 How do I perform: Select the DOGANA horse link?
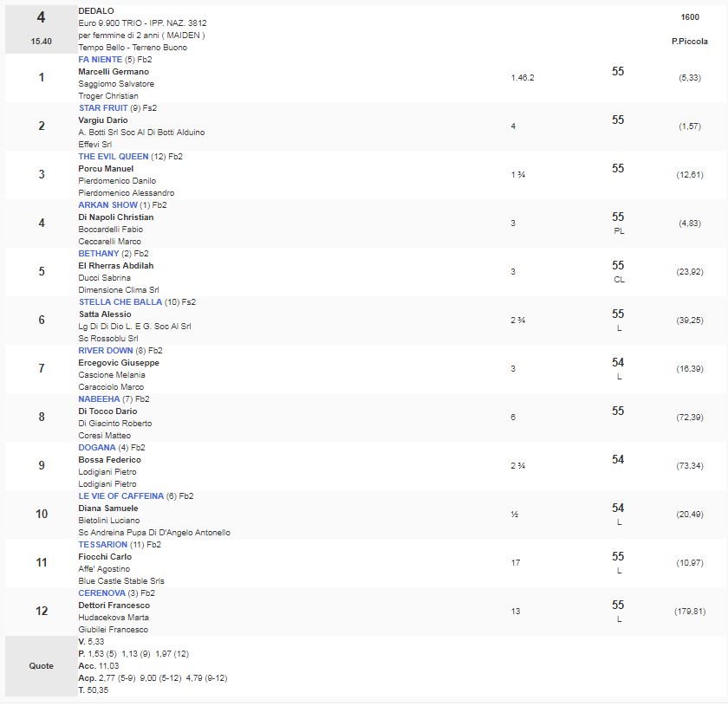tap(96, 448)
